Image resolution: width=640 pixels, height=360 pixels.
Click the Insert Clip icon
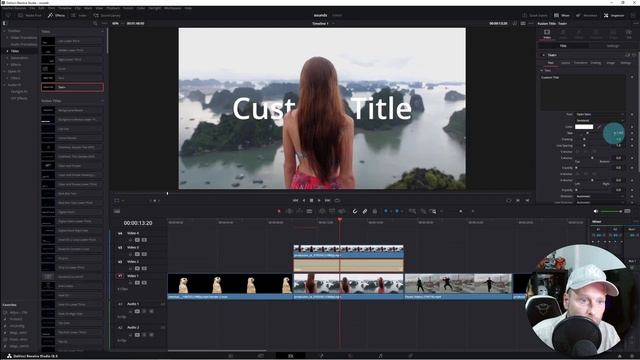(x=322, y=211)
